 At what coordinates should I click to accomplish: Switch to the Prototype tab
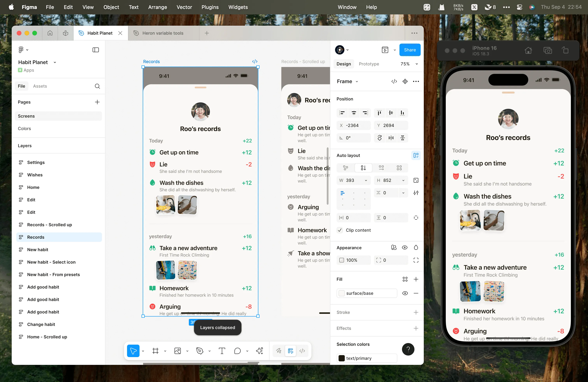coord(369,64)
